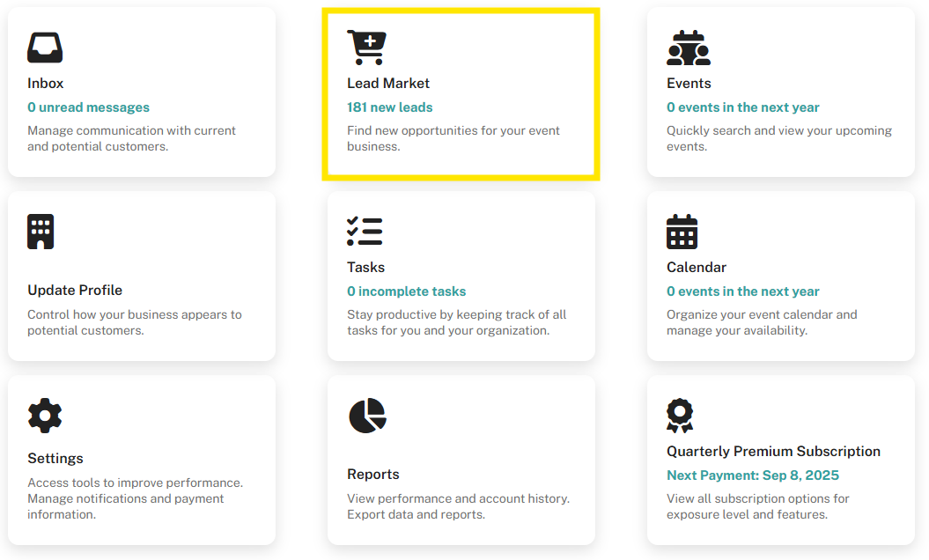
Task: Open the Reports heading
Action: pos(373,474)
